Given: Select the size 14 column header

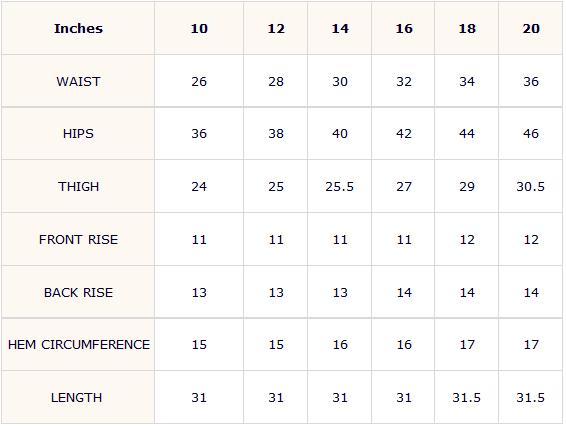Looking at the screenshot, I should [x=340, y=29].
